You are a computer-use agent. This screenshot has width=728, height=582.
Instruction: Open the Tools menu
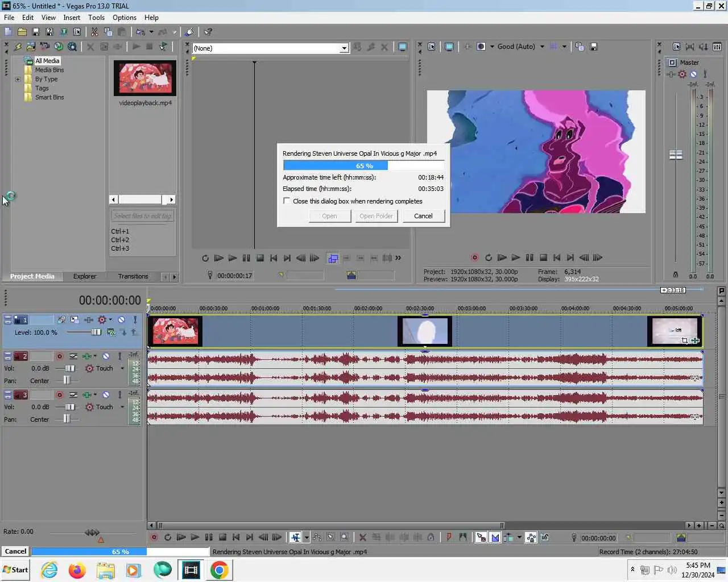pyautogui.click(x=96, y=18)
